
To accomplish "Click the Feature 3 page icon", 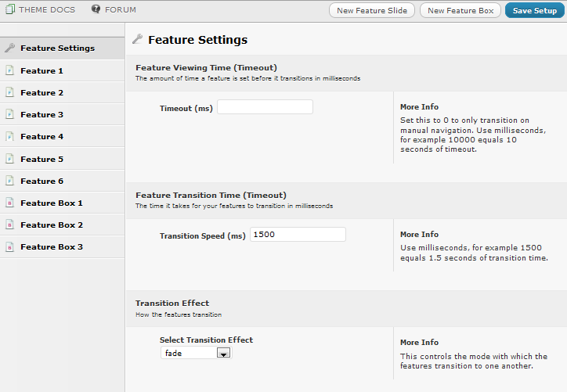I will pyautogui.click(x=9, y=114).
